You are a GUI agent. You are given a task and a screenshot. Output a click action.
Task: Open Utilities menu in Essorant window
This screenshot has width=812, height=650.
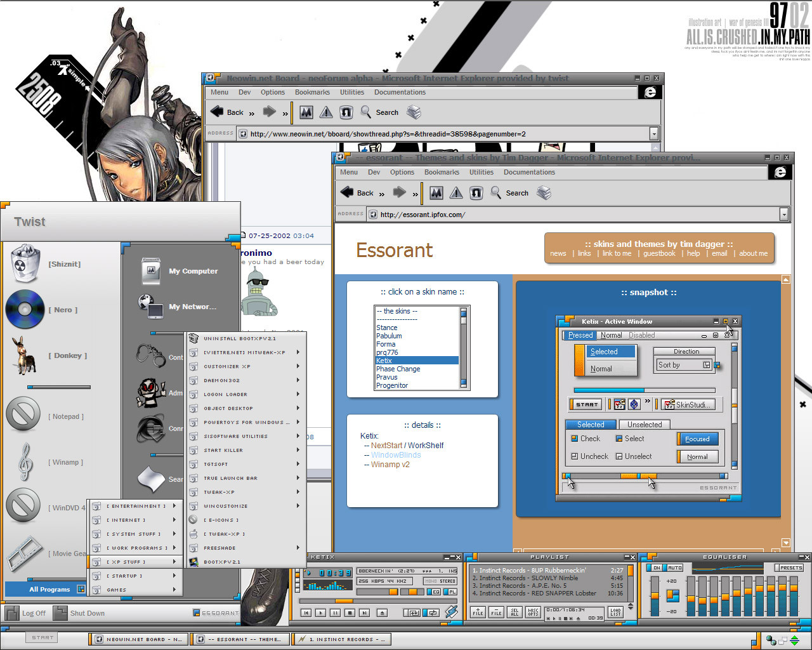pos(481,172)
